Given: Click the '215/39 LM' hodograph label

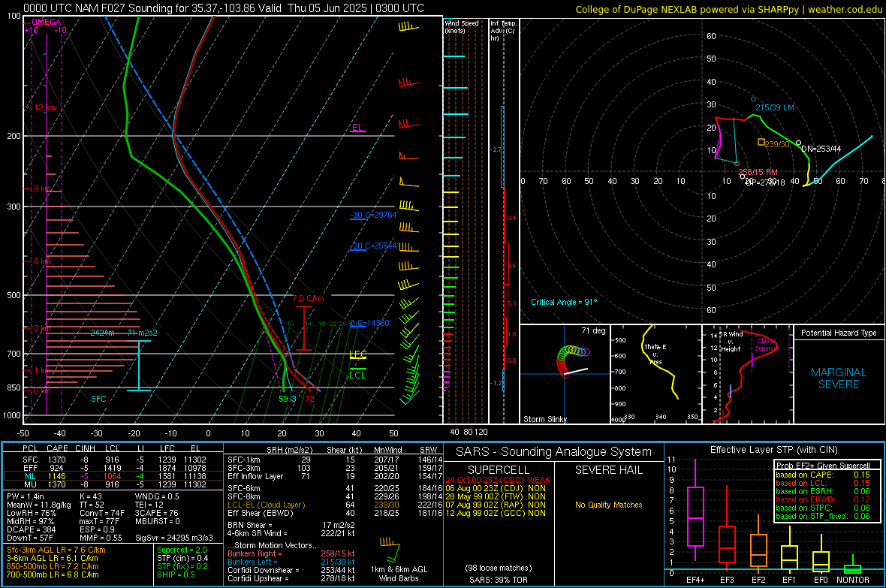Looking at the screenshot, I should coord(775,107).
